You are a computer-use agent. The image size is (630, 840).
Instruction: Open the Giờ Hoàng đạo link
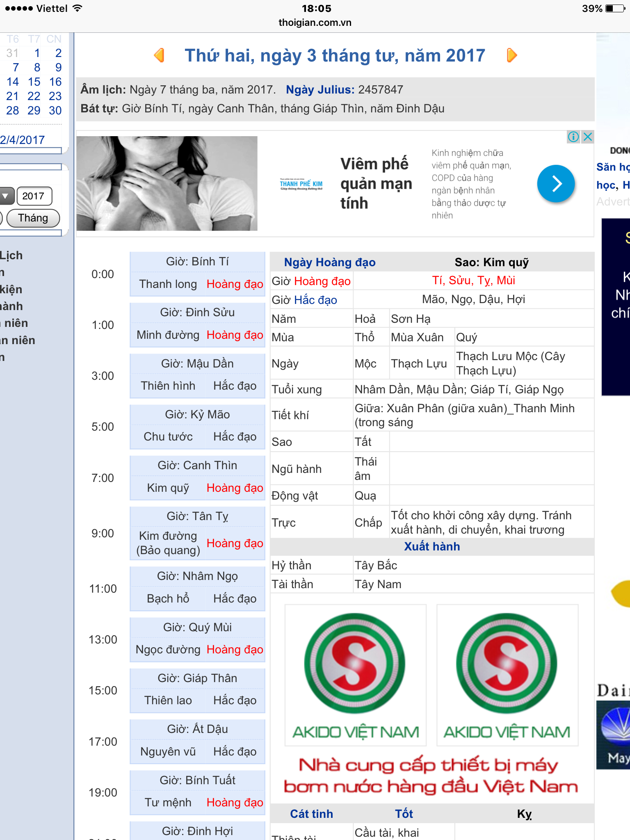tap(322, 281)
